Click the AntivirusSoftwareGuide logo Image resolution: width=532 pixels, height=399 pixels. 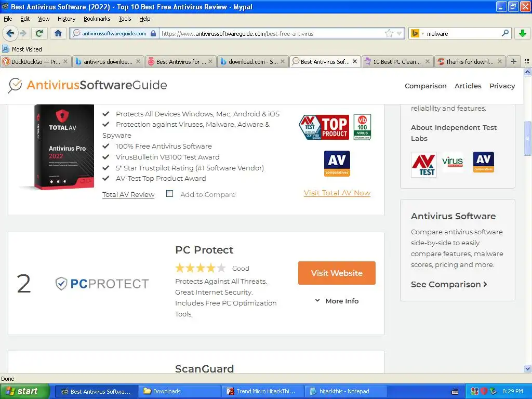[87, 85]
